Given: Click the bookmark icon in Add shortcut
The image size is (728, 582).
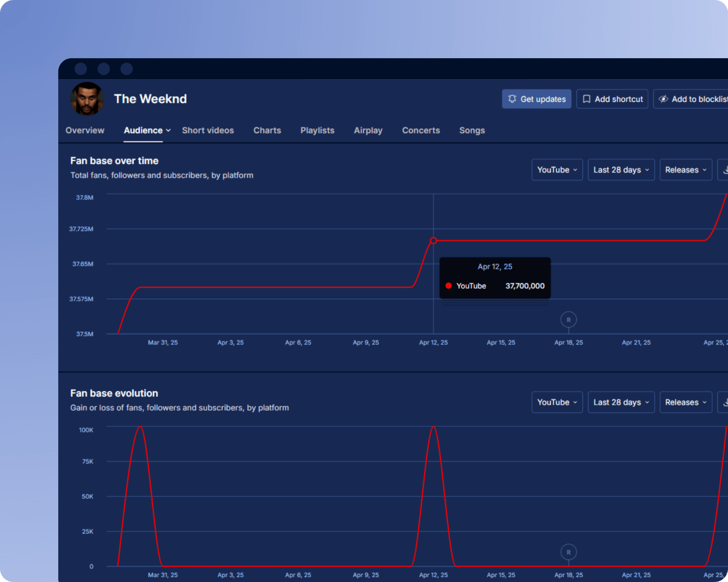Looking at the screenshot, I should point(587,99).
